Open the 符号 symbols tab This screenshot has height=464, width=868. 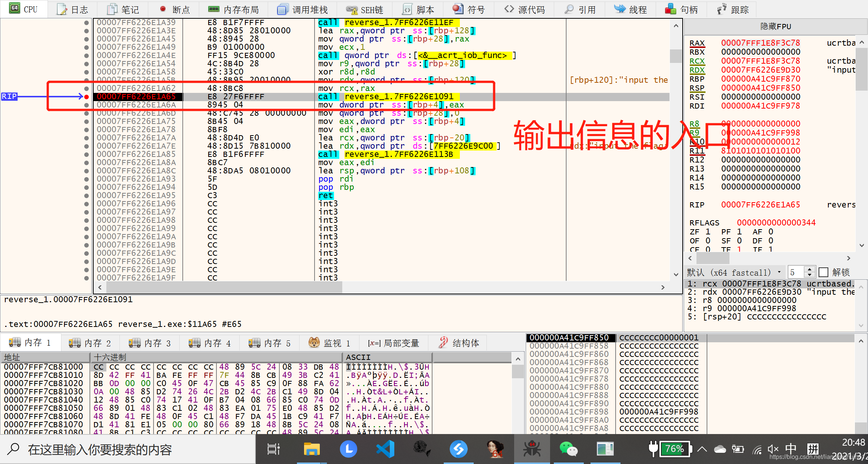coord(468,9)
